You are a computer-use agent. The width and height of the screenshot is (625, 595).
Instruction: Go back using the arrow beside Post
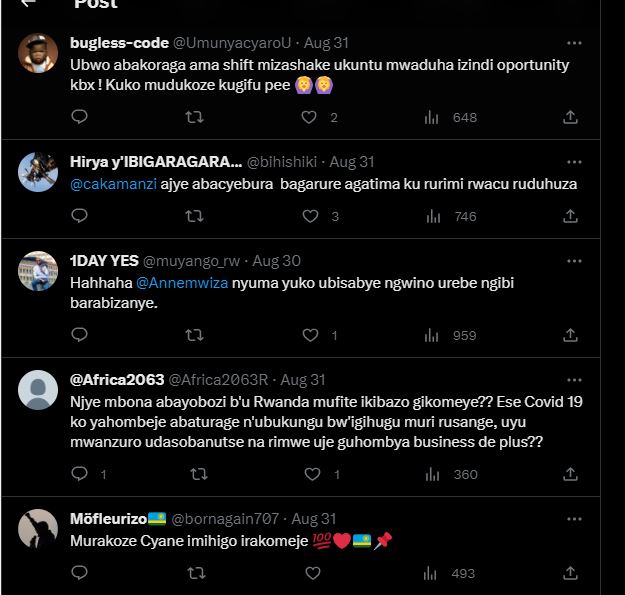click(28, 3)
